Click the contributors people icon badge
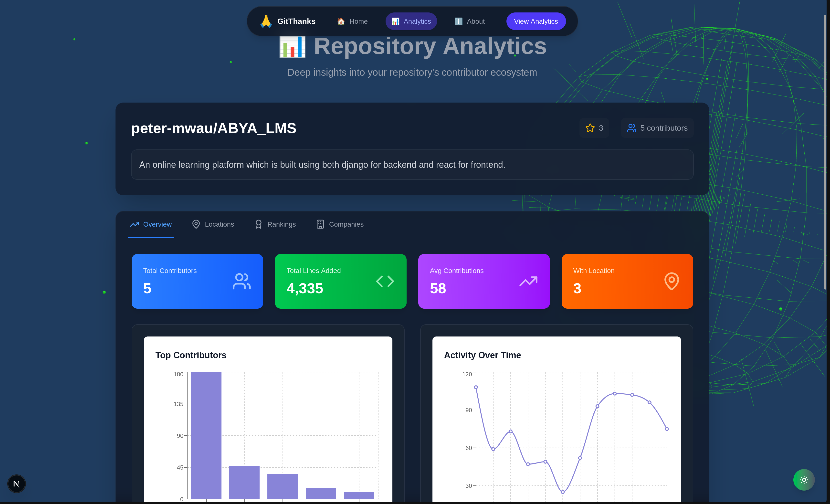 point(631,128)
